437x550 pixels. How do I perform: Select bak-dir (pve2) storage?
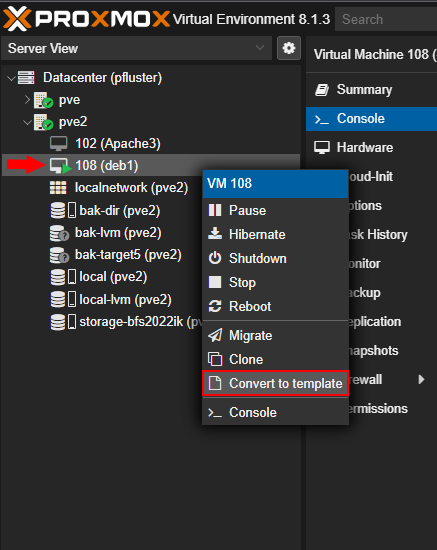pyautogui.click(x=120, y=210)
